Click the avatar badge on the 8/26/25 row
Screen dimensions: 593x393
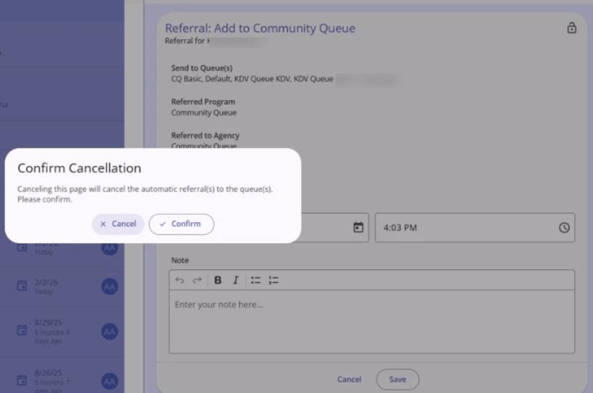click(110, 381)
